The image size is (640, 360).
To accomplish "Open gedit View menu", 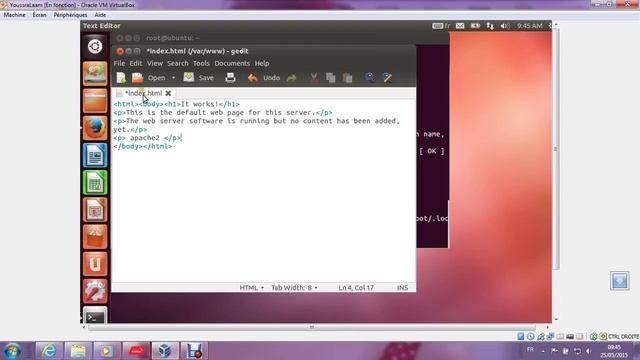I will pyautogui.click(x=155, y=63).
